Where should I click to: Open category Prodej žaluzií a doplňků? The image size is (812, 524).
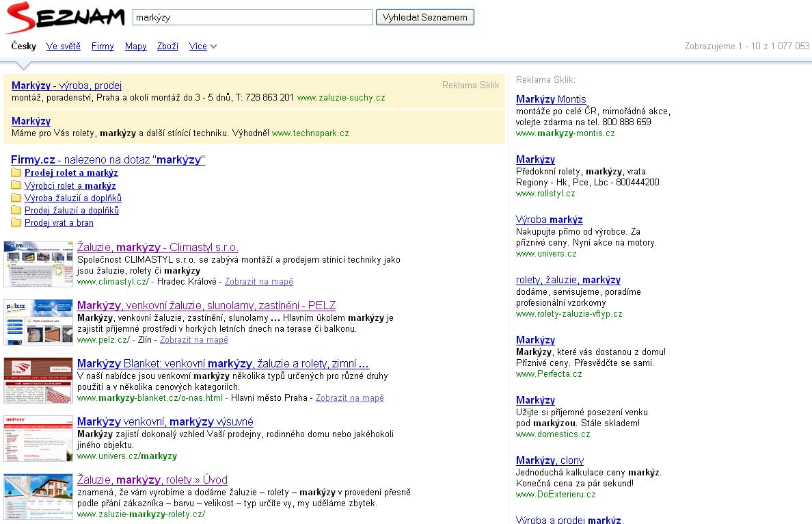pos(72,211)
